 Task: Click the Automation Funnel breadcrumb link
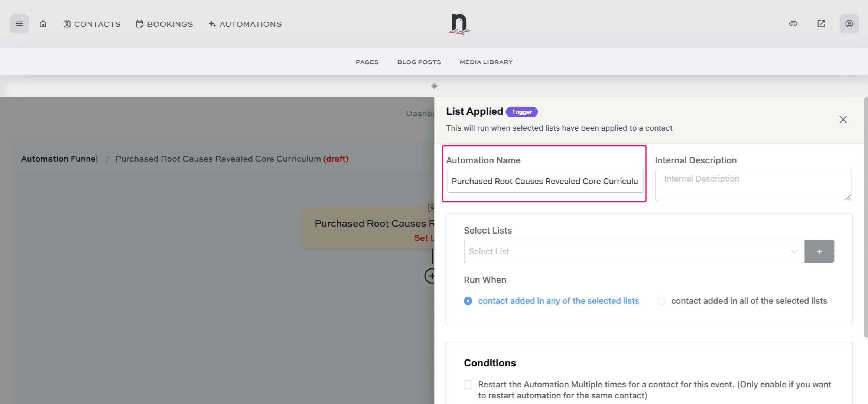[59, 159]
